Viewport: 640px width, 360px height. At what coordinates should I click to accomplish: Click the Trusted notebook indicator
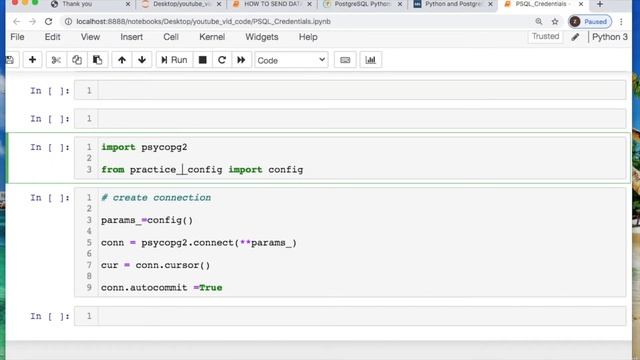click(545, 36)
